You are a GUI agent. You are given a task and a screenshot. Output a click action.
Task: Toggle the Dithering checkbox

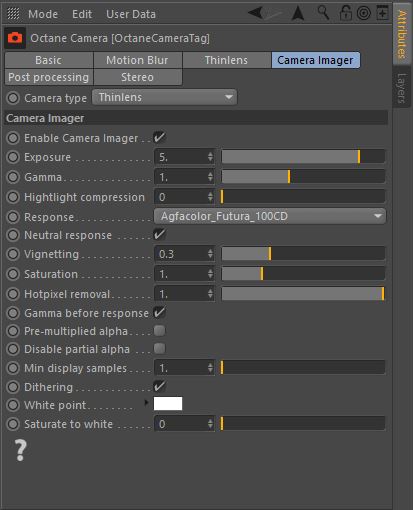tap(159, 386)
